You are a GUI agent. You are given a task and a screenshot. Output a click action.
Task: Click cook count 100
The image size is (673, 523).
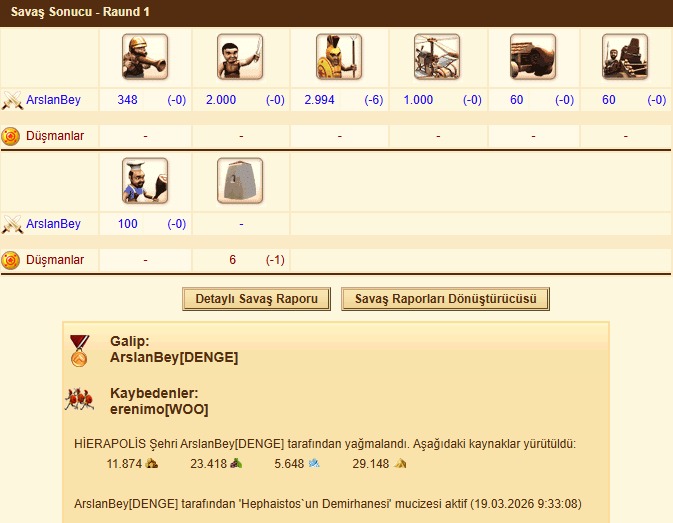point(127,224)
